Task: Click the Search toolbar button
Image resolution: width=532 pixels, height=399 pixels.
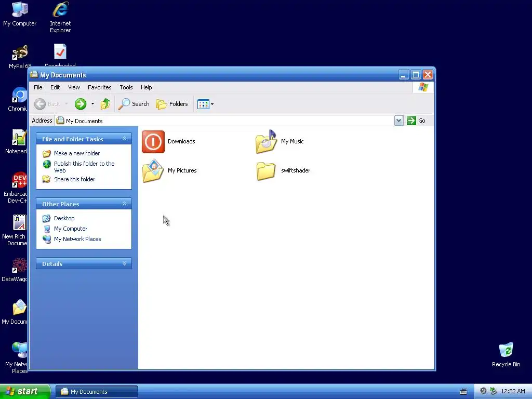Action: coord(134,104)
